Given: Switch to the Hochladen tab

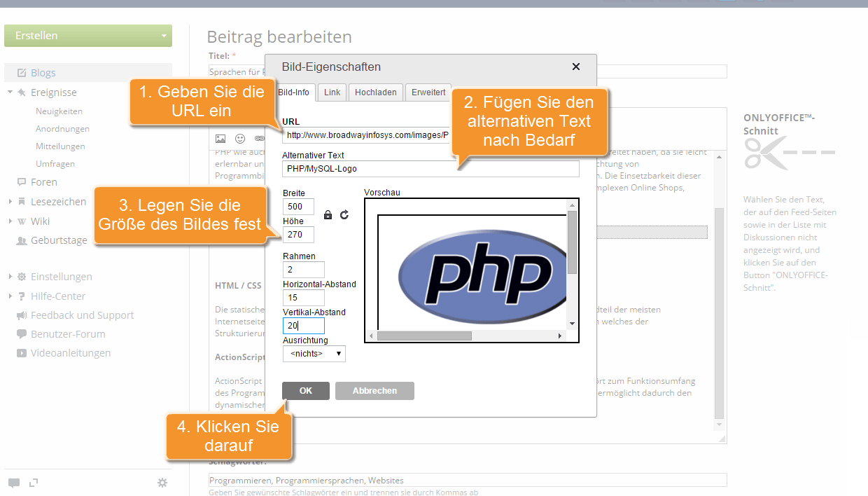Looking at the screenshot, I should [x=376, y=92].
